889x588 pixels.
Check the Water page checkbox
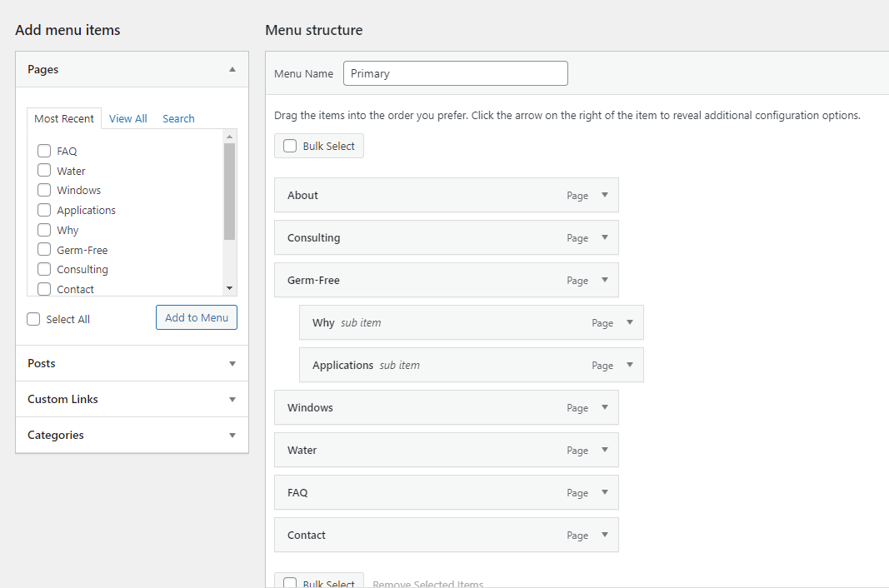pyautogui.click(x=43, y=171)
